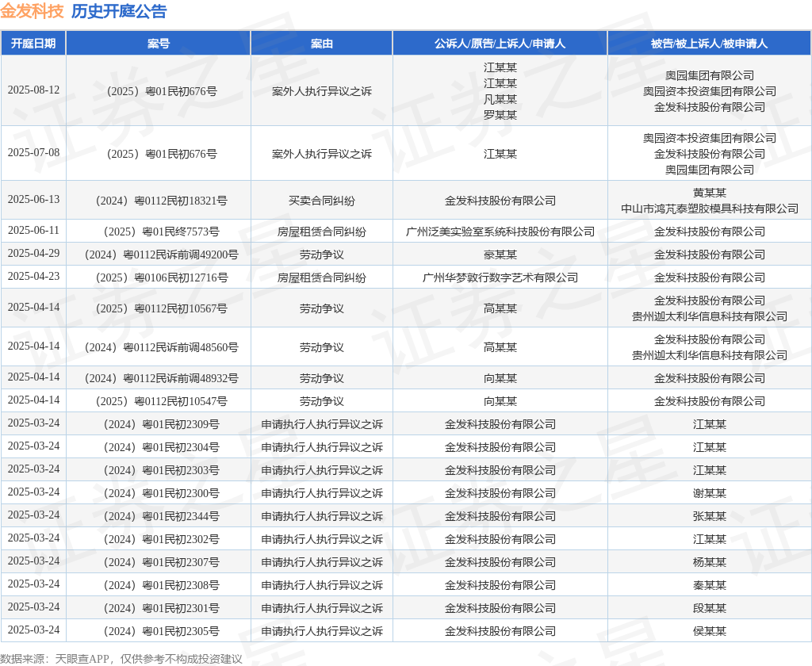This screenshot has width=812, height=666.
Task: Click the date 2025-06-13
Action: tap(33, 199)
